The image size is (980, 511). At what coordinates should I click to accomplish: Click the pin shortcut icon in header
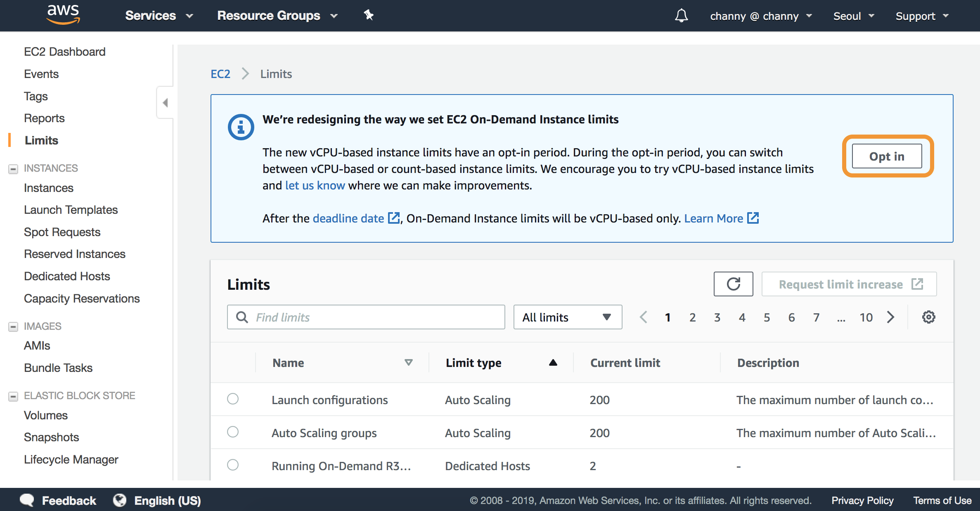(x=368, y=16)
